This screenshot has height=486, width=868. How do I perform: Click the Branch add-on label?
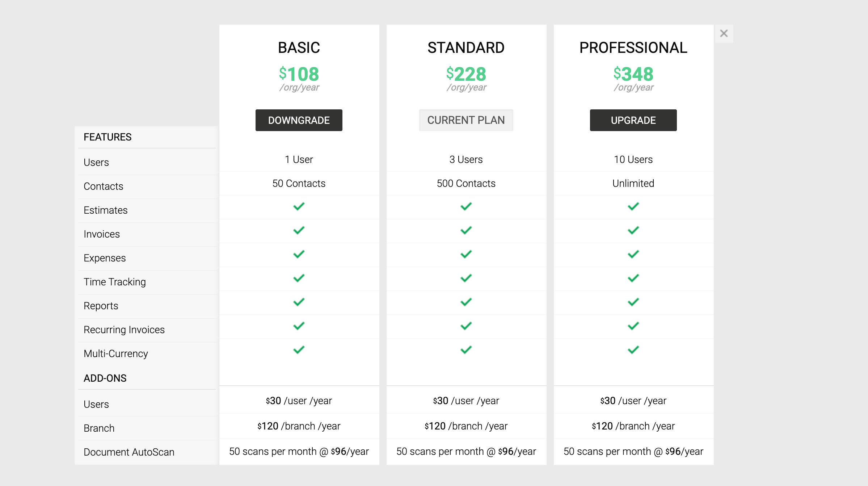tap(99, 428)
